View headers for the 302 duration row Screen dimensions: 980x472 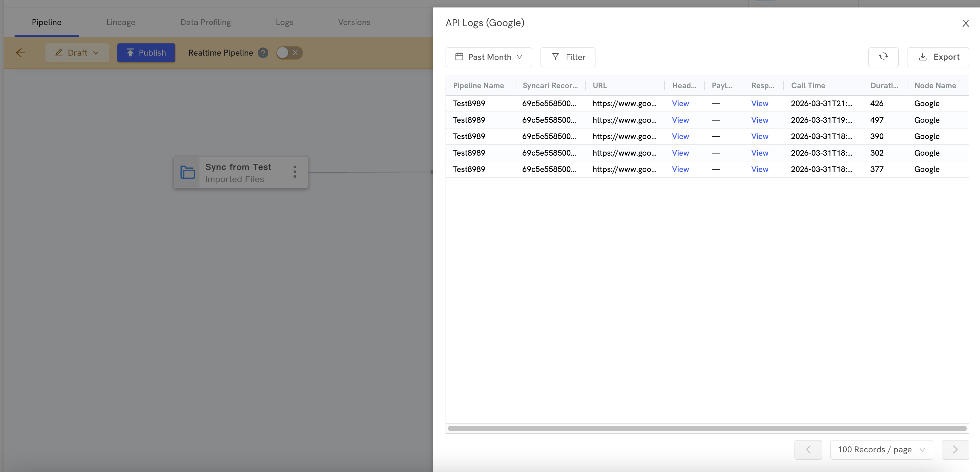pyautogui.click(x=680, y=153)
